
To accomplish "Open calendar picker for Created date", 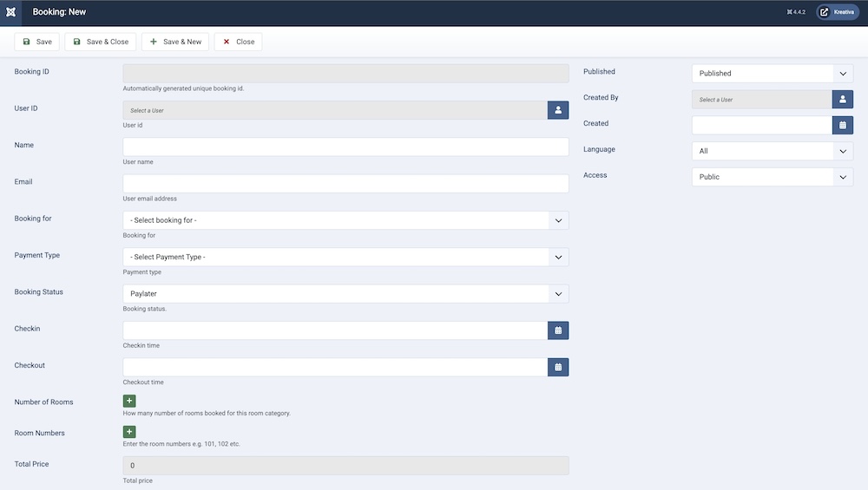I will click(x=842, y=125).
